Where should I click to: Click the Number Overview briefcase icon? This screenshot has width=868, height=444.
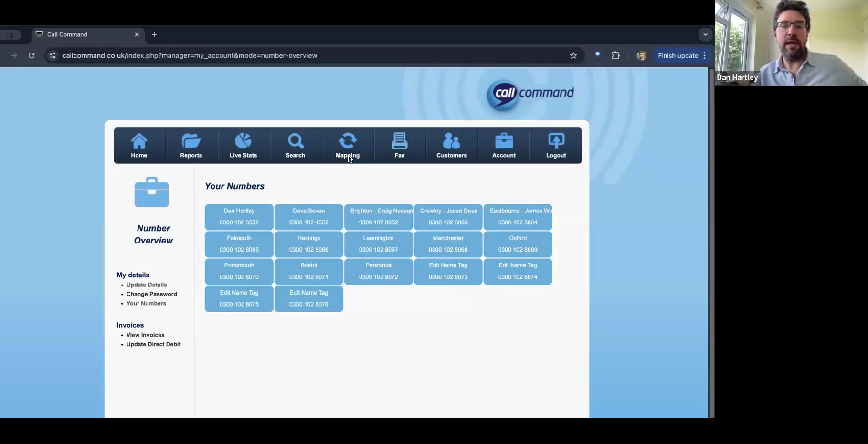tap(152, 192)
